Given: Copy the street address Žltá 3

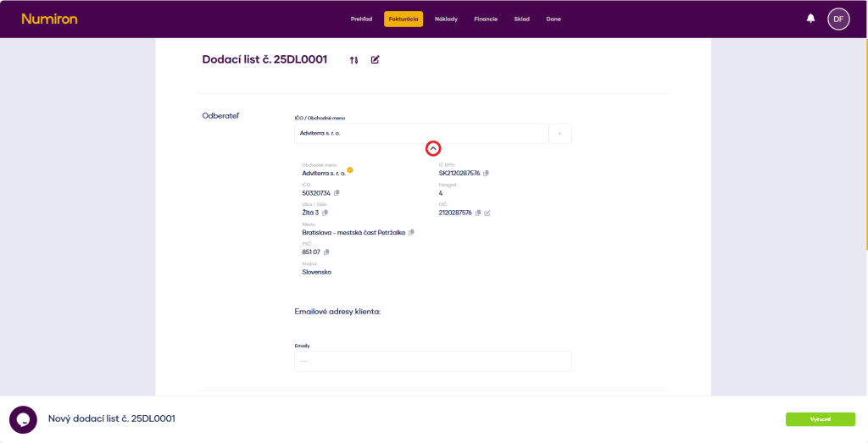Looking at the screenshot, I should pos(325,213).
